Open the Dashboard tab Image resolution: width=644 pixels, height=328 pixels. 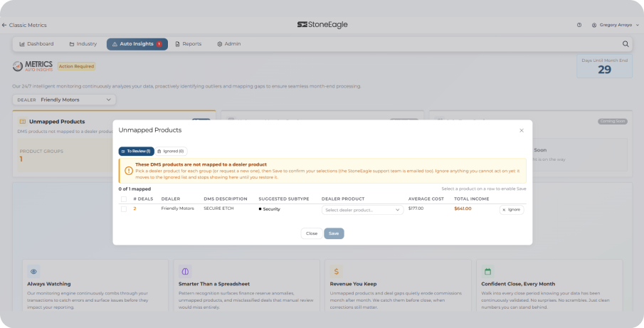[x=36, y=44]
